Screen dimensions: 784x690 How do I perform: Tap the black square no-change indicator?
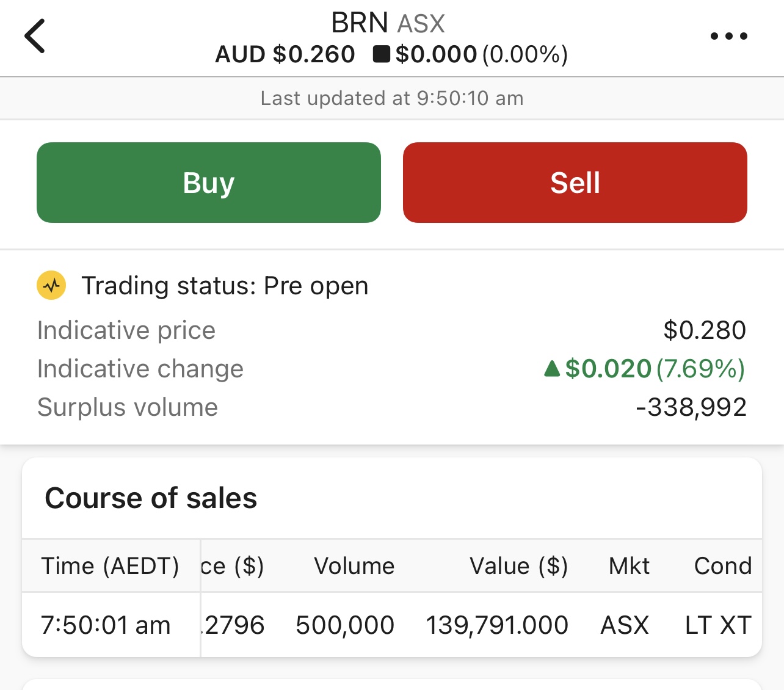coord(381,54)
